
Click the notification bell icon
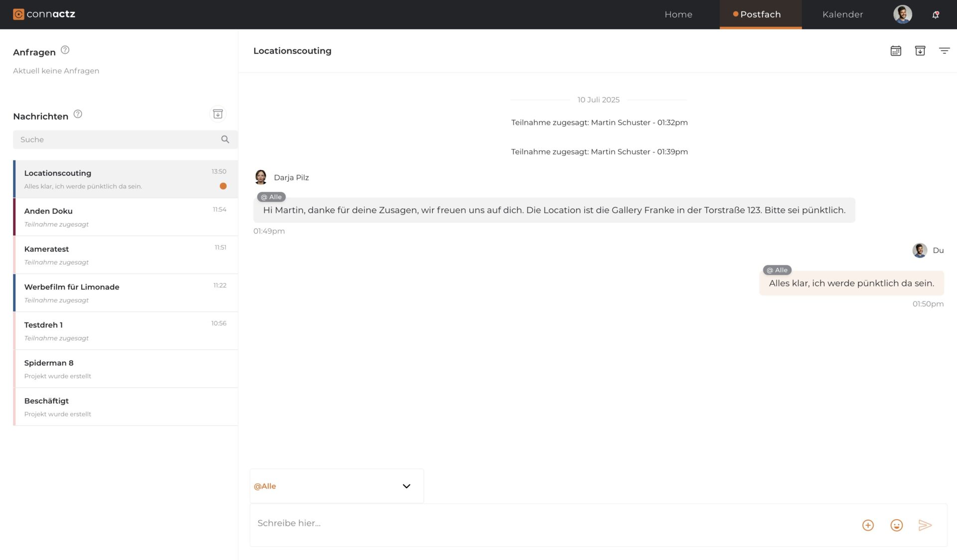[936, 14]
